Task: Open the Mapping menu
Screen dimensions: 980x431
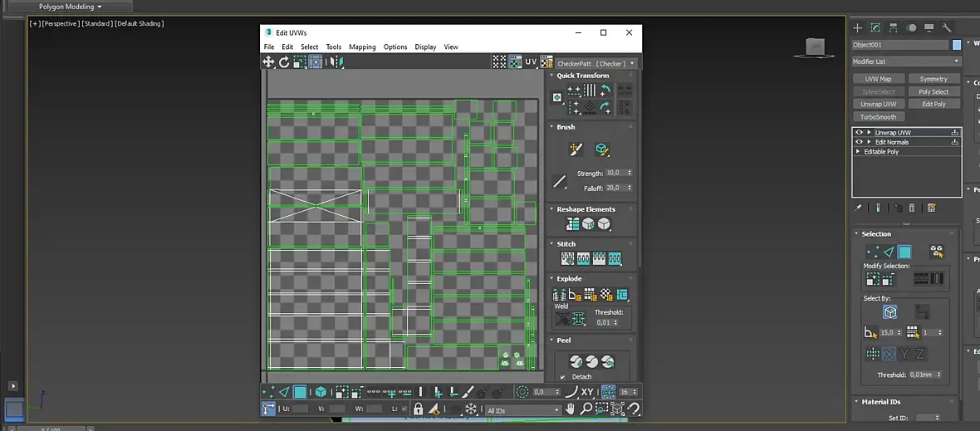Action: coord(362,47)
